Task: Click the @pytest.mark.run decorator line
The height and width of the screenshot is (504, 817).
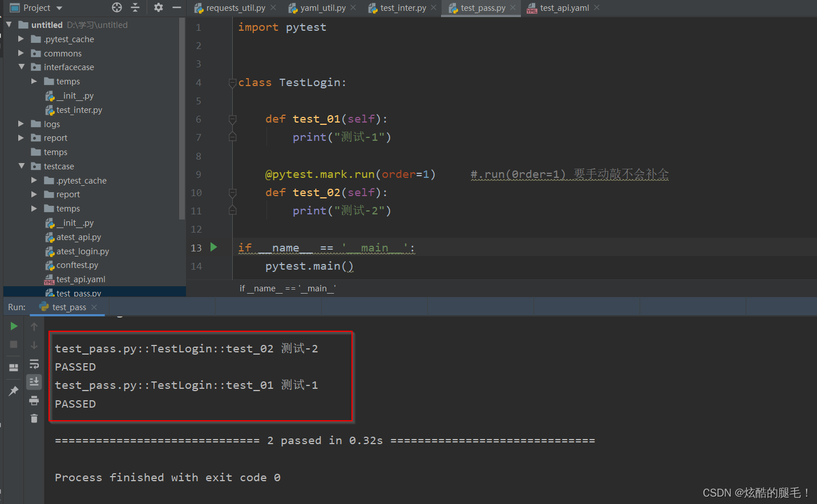Action: tap(350, 174)
